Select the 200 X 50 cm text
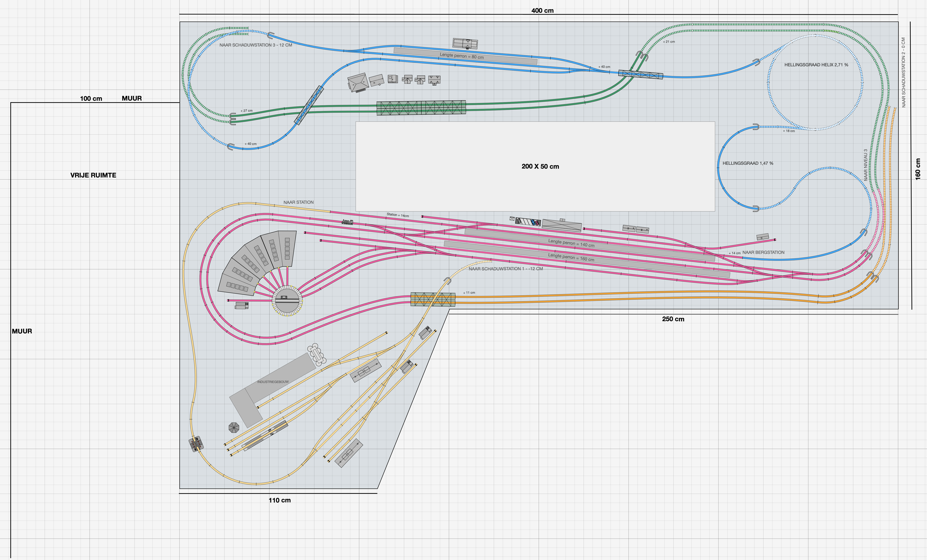The image size is (927, 560). tap(540, 166)
